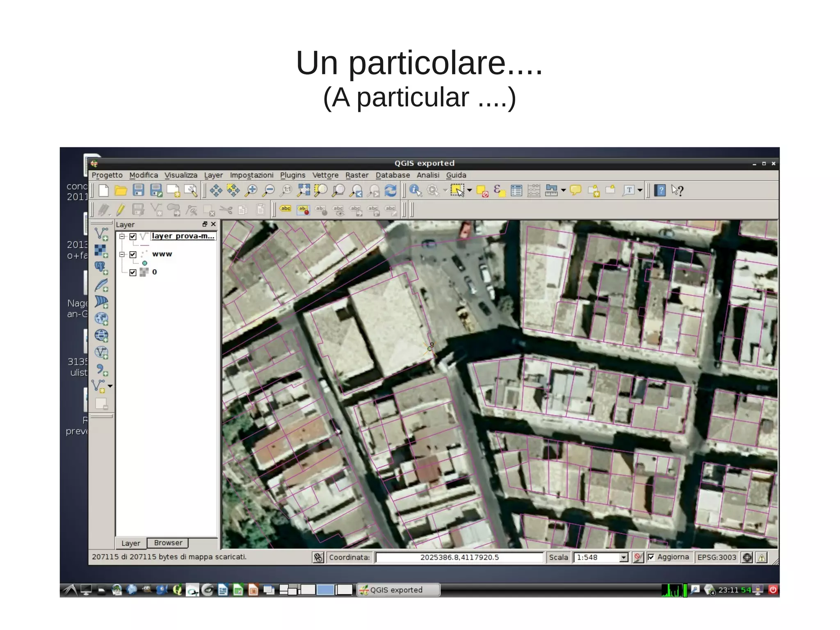Open the Plugins menu
The image size is (840, 630).
point(293,175)
